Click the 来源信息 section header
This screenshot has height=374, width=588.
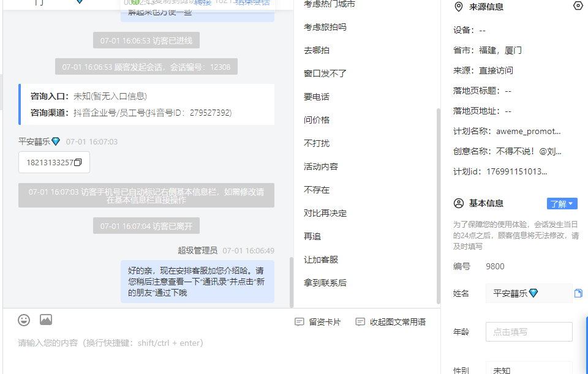tap(486, 7)
